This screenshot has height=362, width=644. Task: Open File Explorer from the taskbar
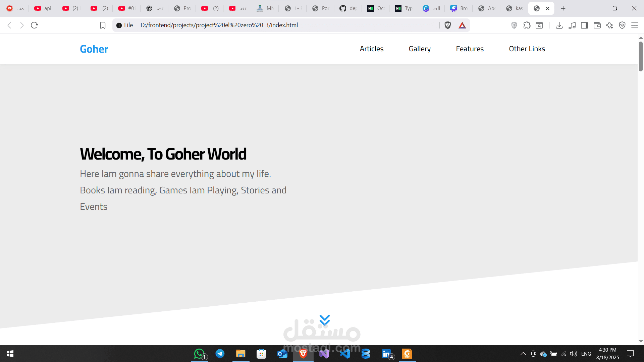tap(241, 354)
